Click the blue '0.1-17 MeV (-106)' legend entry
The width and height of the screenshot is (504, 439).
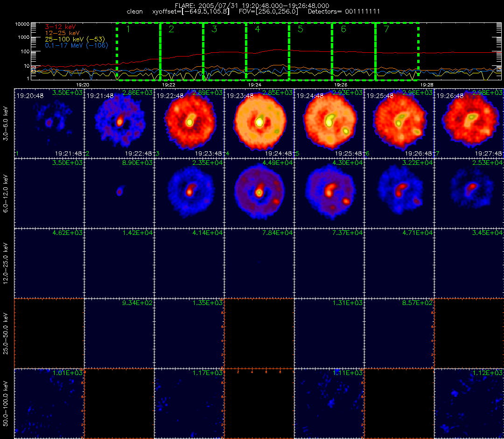(77, 45)
